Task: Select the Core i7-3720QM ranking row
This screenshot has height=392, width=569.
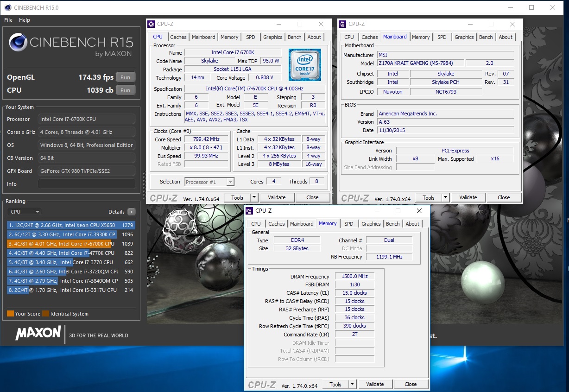Action: pyautogui.click(x=71, y=272)
